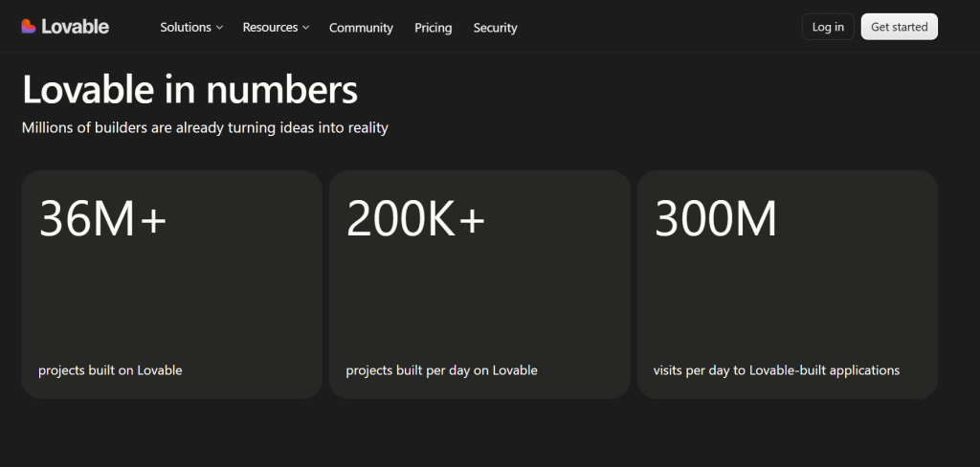Click the Lovable in numbers heading

point(190,89)
